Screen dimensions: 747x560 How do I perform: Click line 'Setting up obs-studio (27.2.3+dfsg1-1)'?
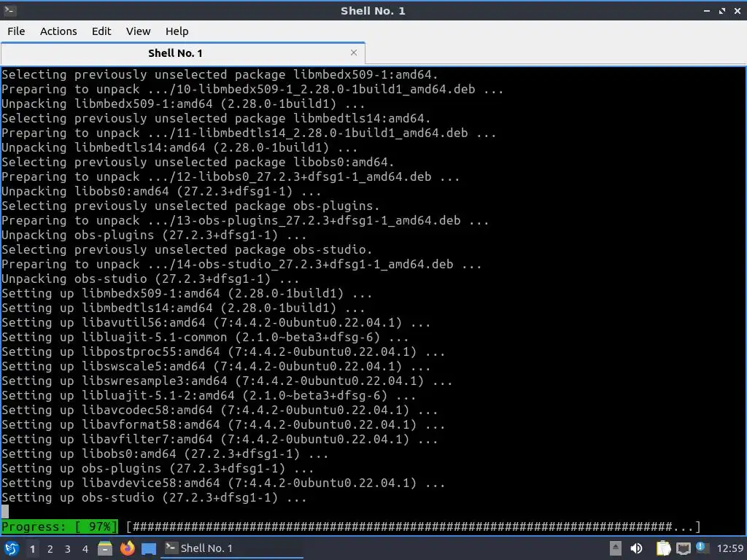pos(154,497)
